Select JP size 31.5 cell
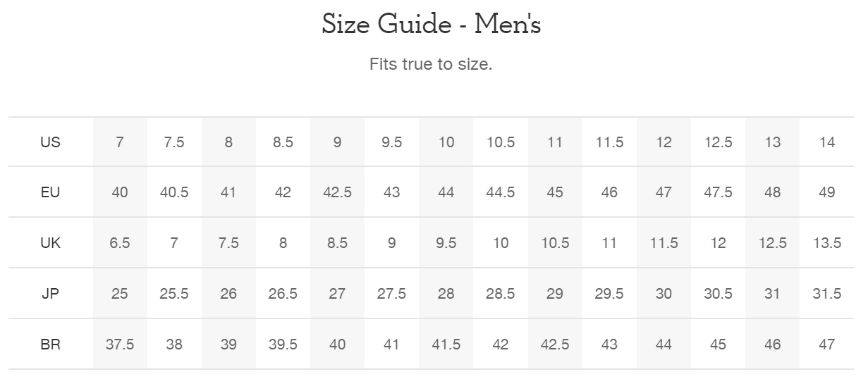The width and height of the screenshot is (868, 391). [x=827, y=294]
